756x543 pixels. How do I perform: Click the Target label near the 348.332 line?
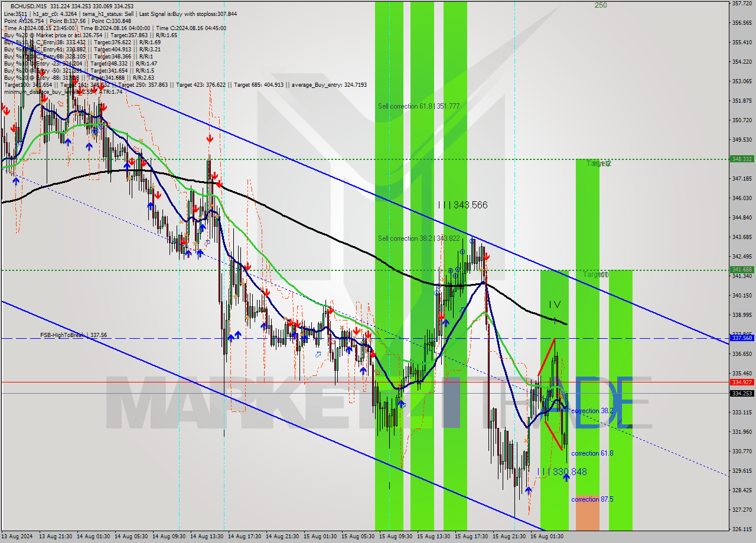[598, 163]
